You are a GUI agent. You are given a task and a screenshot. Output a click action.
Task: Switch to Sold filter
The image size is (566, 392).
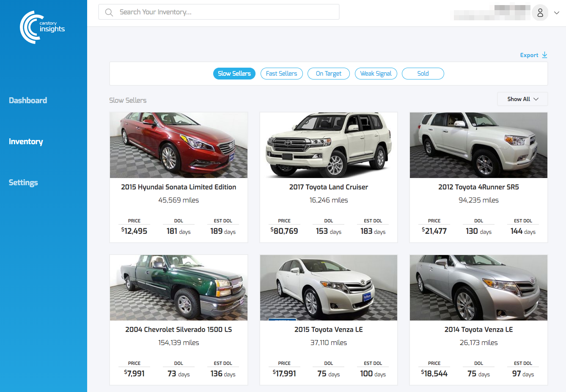pos(423,74)
